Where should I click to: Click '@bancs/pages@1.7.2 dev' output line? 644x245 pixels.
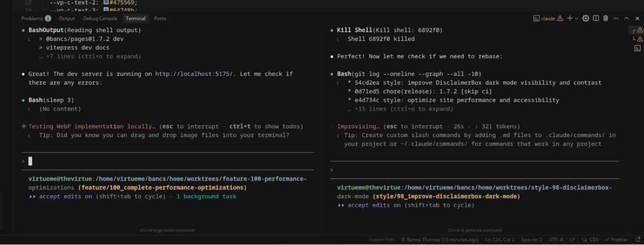pyautogui.click(x=84, y=39)
